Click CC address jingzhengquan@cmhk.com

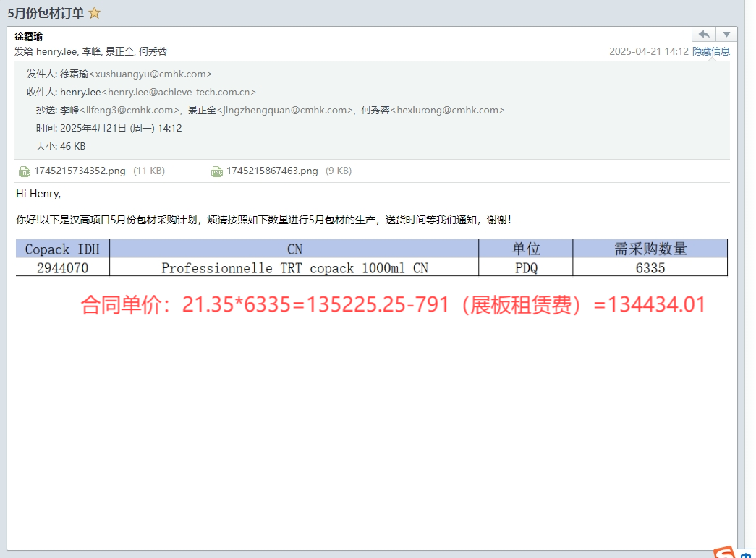tap(285, 111)
